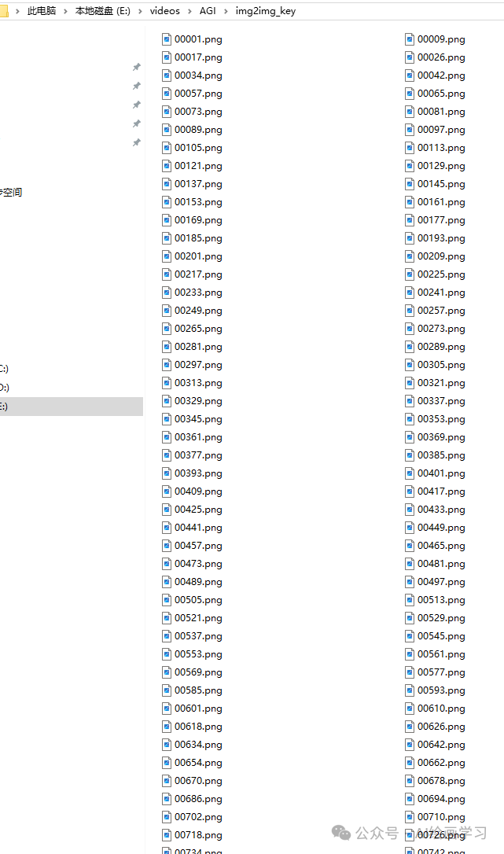Select file named 00385.png

tap(436, 455)
